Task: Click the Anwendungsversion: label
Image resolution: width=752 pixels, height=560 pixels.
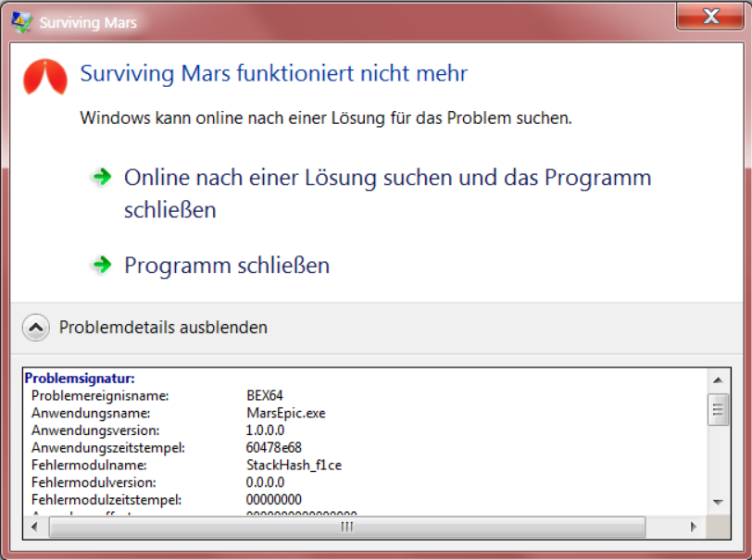Action: [x=95, y=430]
